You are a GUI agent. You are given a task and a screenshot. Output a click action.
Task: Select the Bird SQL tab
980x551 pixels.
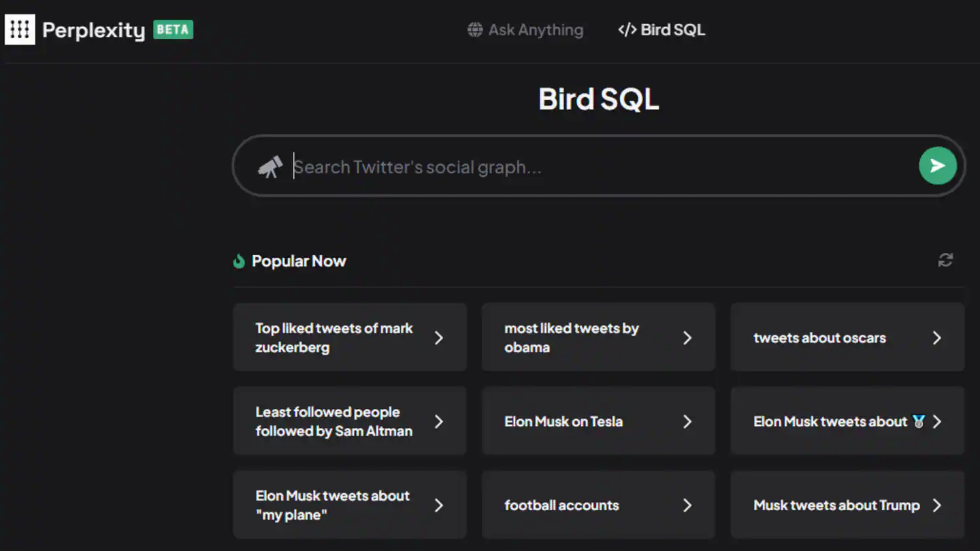pyautogui.click(x=672, y=30)
